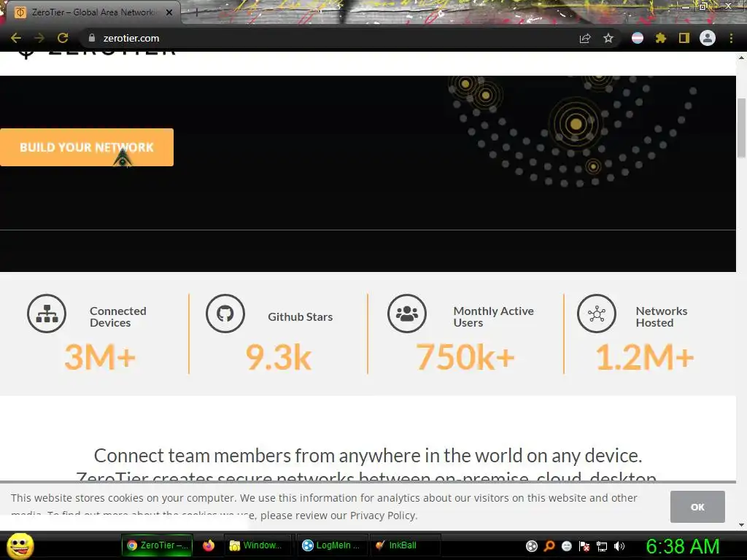Switch to LogMeIn taskbar item
Image resolution: width=747 pixels, height=560 pixels.
332,545
